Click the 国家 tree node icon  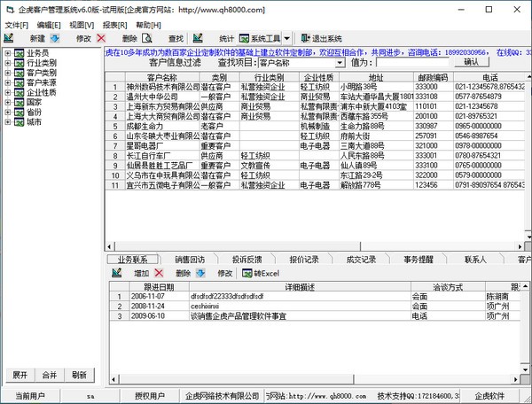click(19, 103)
